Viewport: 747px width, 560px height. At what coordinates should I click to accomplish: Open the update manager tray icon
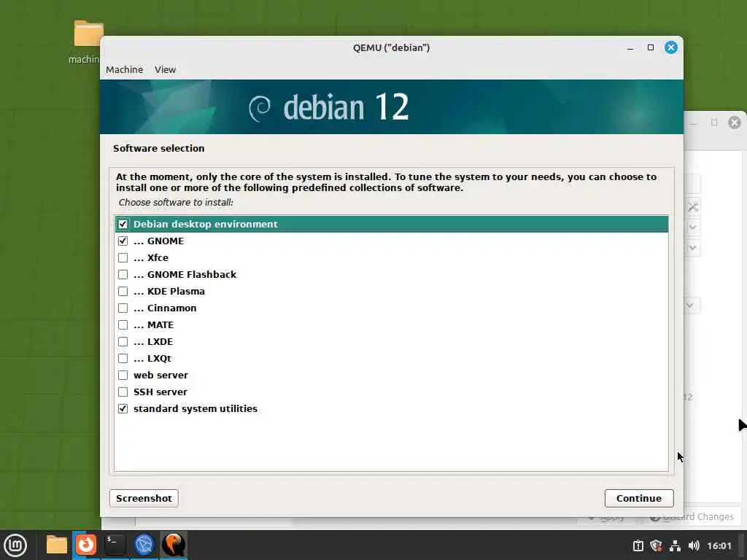click(638, 545)
